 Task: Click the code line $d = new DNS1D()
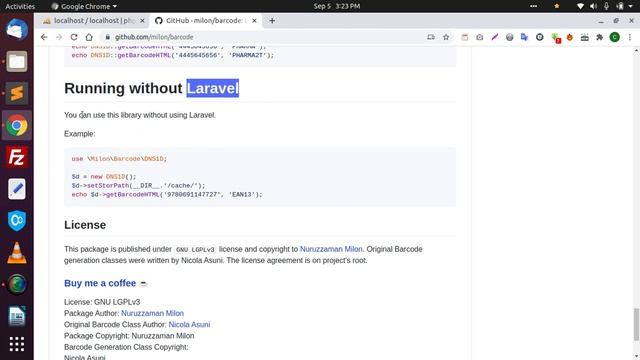(x=104, y=177)
